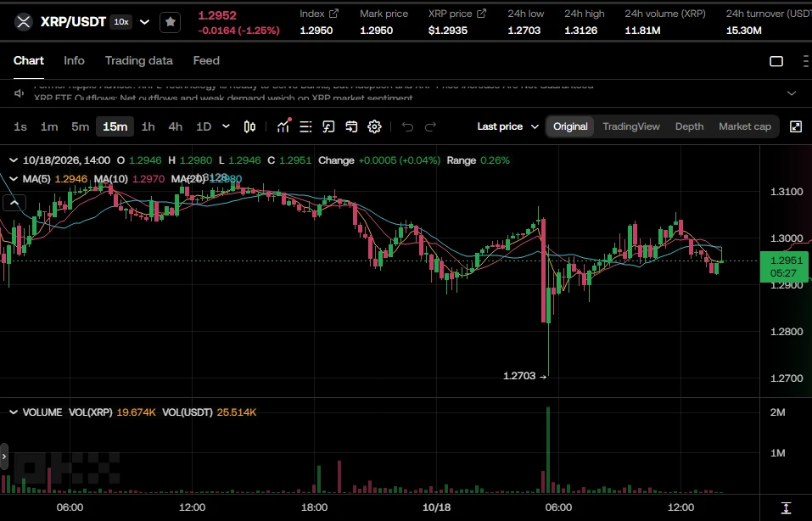The image size is (812, 521).
Task: Click the auto-fit scale icon at the chart's bottom corner
Action: click(786, 507)
